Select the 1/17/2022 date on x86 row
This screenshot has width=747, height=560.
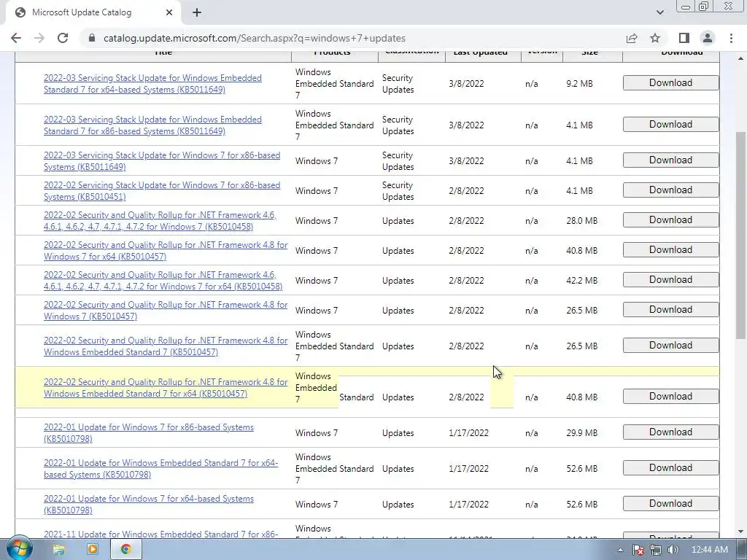pos(469,433)
